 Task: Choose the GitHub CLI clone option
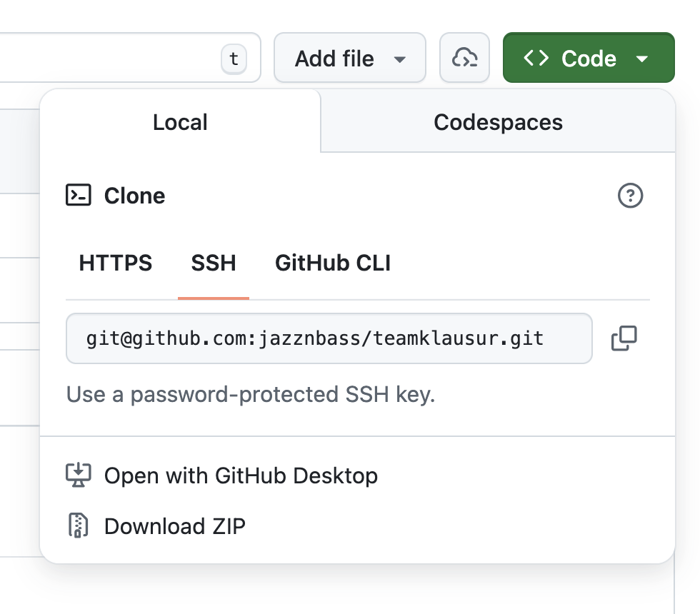pyautogui.click(x=333, y=263)
